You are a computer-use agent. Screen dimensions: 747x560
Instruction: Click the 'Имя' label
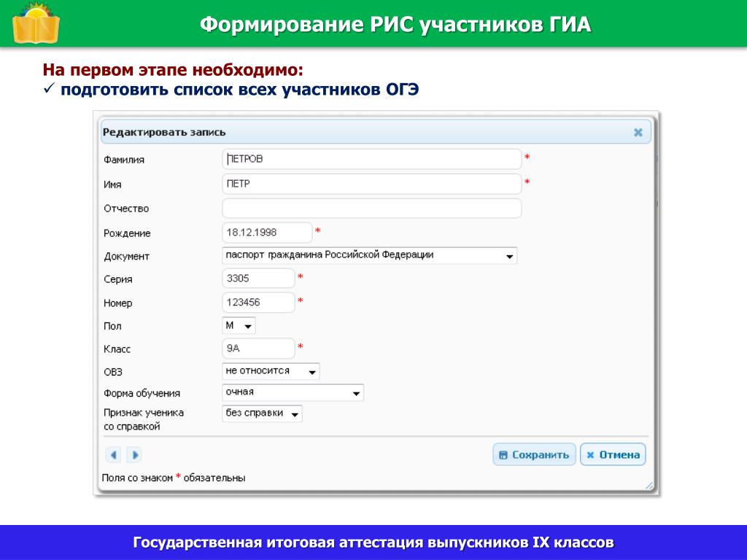click(112, 184)
